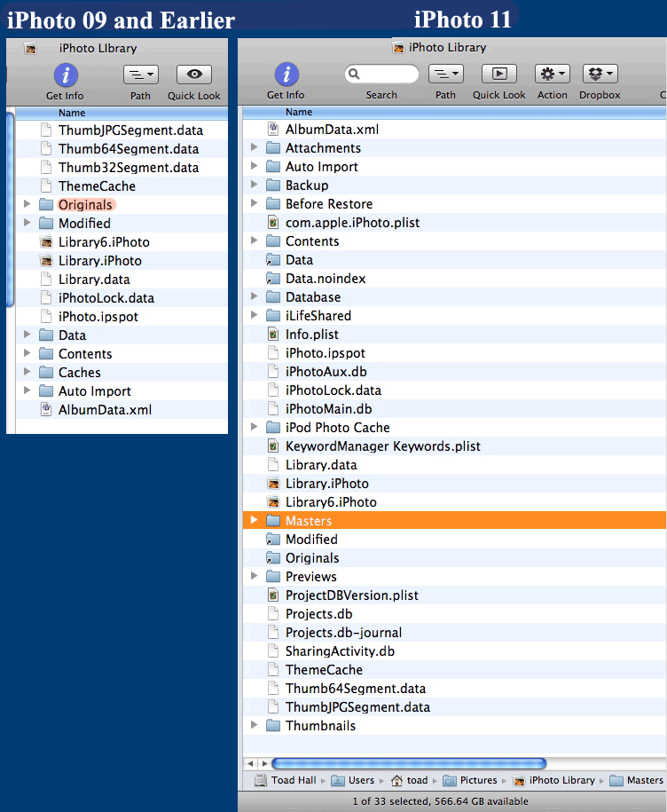Click the vertical scrollbar in iPhoto 09 window
The width and height of the screenshot is (667, 812).
(x=11, y=209)
